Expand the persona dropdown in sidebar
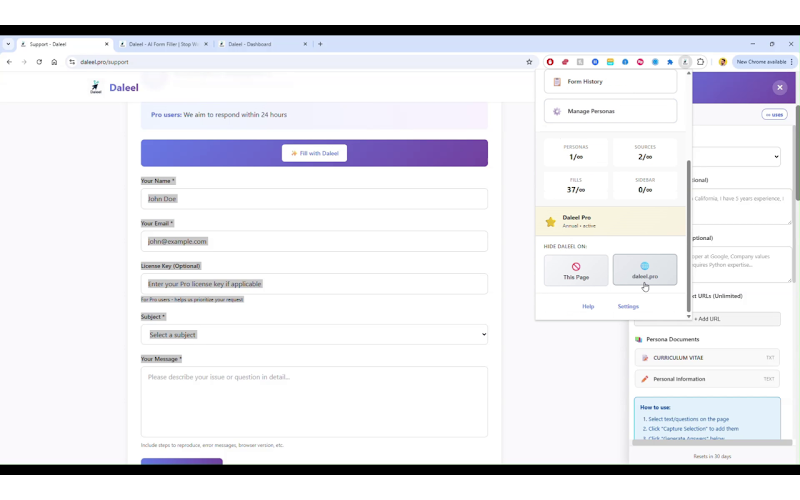 [737, 157]
